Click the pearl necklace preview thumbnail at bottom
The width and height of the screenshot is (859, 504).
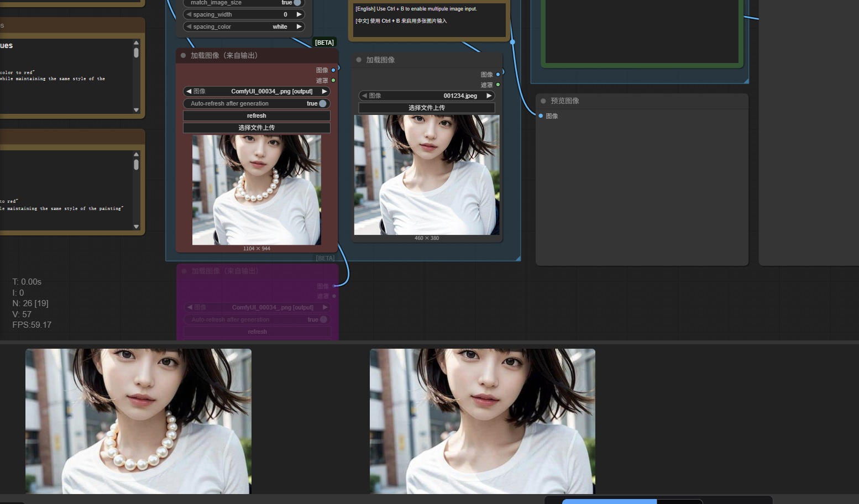click(138, 421)
